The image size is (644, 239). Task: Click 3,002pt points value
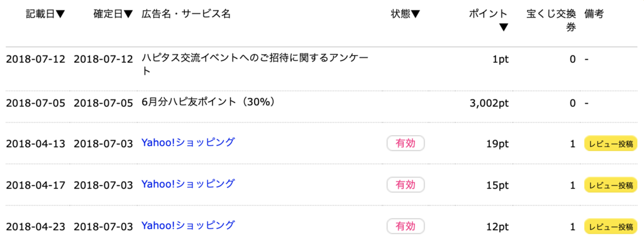[x=489, y=103]
